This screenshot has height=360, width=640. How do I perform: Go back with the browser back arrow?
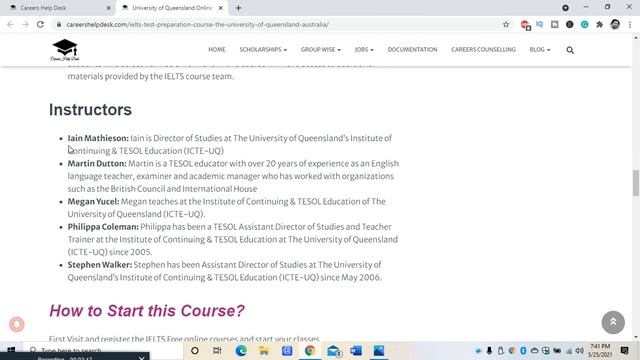point(10,24)
